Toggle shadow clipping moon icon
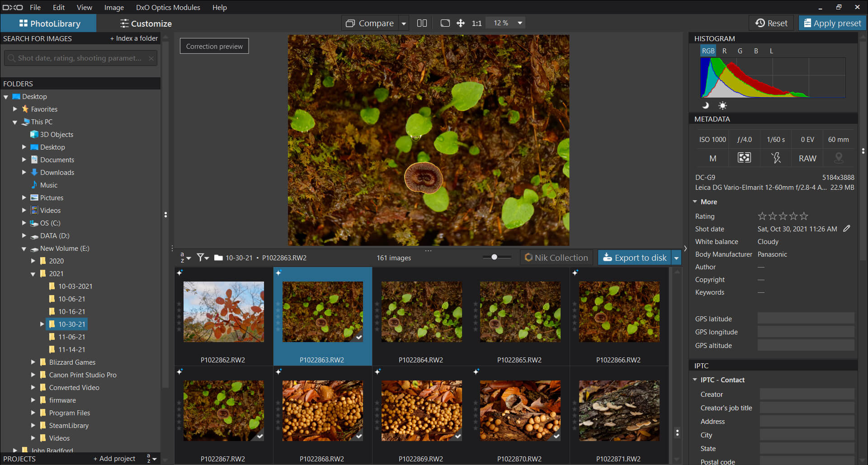The height and width of the screenshot is (465, 868). [x=705, y=106]
